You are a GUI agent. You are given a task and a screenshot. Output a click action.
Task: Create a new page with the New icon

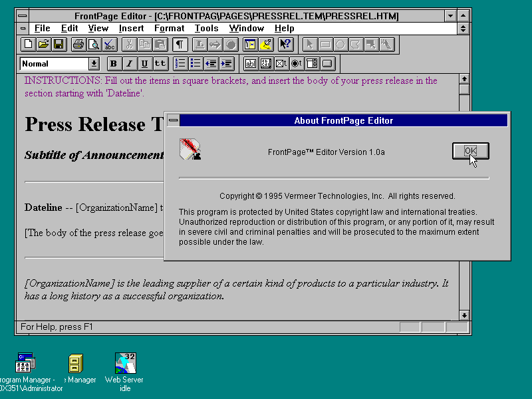[x=28, y=45]
